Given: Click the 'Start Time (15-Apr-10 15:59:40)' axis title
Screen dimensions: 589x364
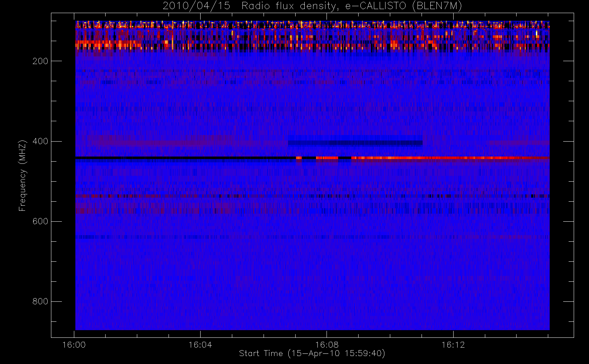Looking at the screenshot, I should tap(312, 353).
